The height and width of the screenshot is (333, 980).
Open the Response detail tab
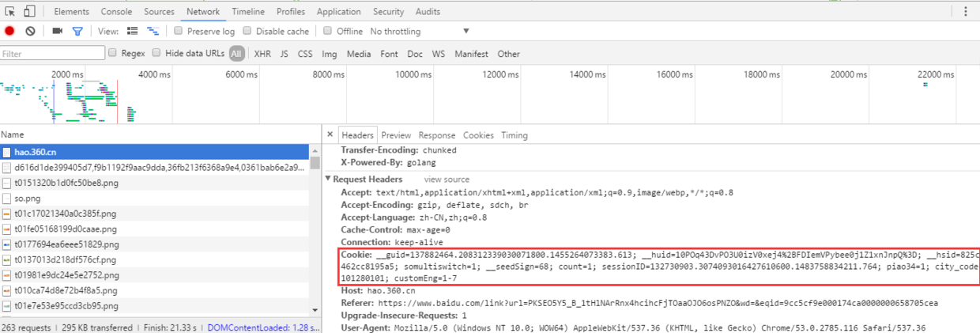tap(437, 135)
